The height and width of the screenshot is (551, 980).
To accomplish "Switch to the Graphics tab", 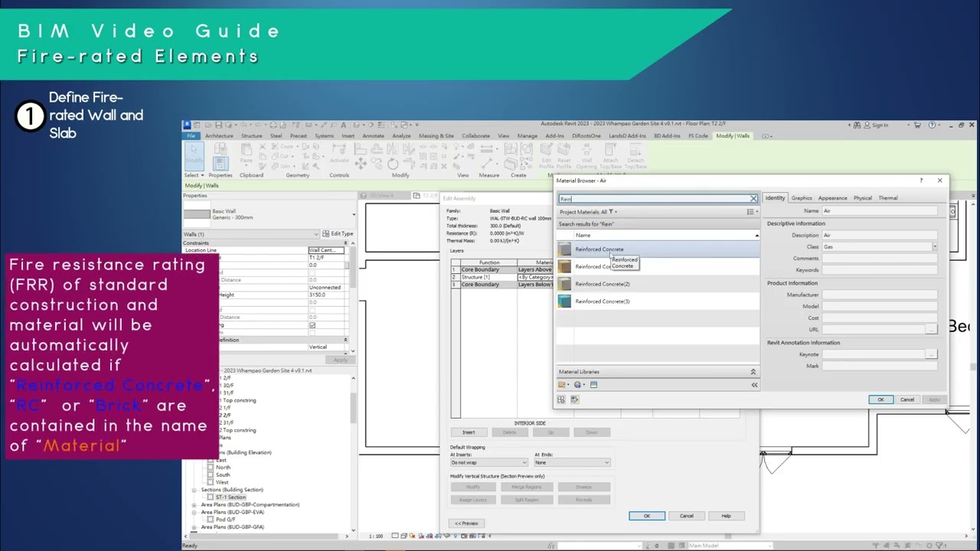I will [802, 198].
